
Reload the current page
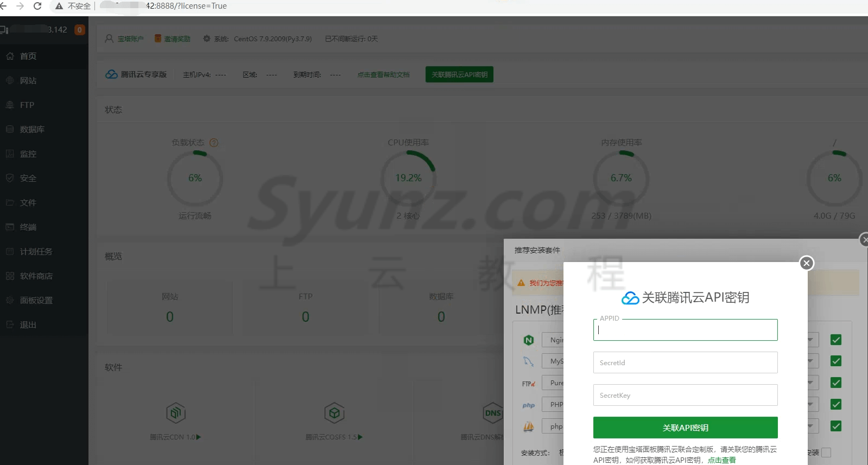[37, 6]
